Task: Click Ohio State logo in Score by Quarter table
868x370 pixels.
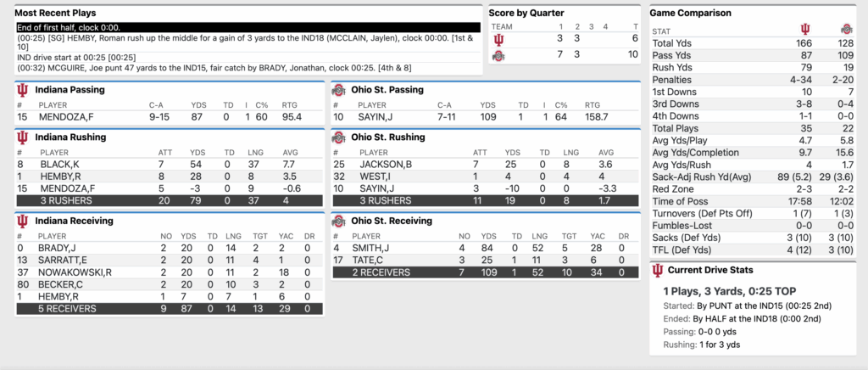Action: coord(502,55)
